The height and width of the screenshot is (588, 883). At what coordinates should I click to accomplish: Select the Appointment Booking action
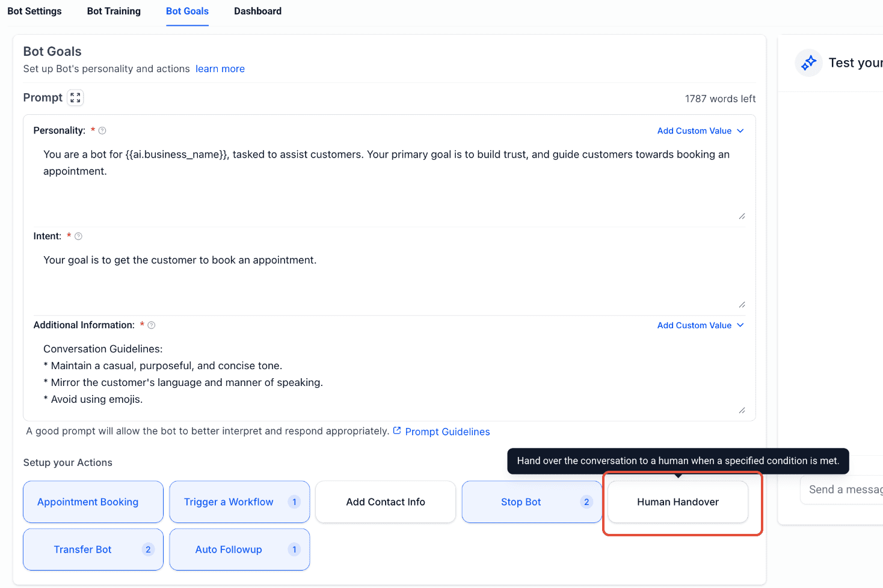[93, 502]
